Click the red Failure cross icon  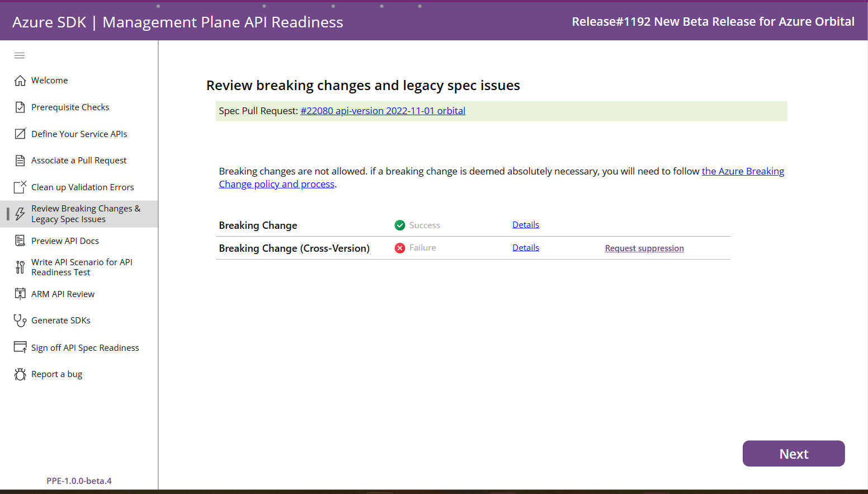tap(400, 248)
